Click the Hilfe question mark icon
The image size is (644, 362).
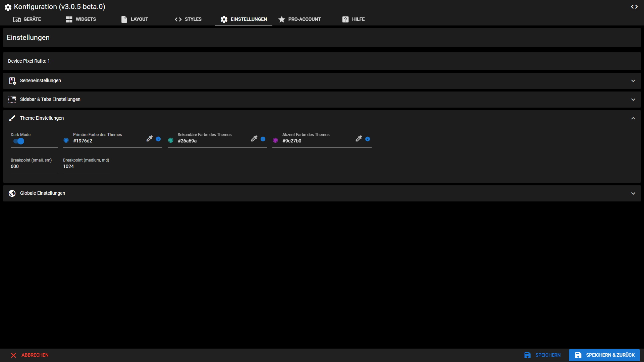point(345,19)
